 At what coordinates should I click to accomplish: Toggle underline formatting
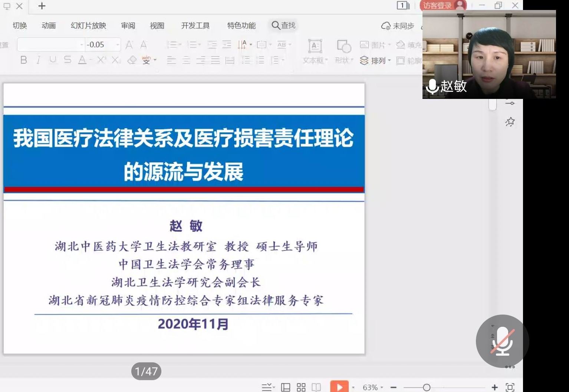pyautogui.click(x=53, y=60)
